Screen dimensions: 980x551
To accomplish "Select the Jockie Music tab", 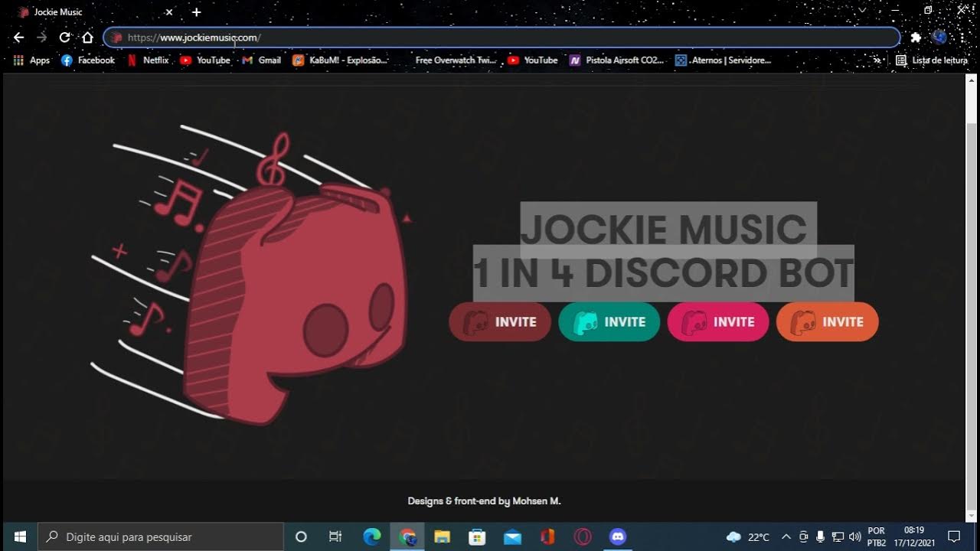I will (x=93, y=12).
